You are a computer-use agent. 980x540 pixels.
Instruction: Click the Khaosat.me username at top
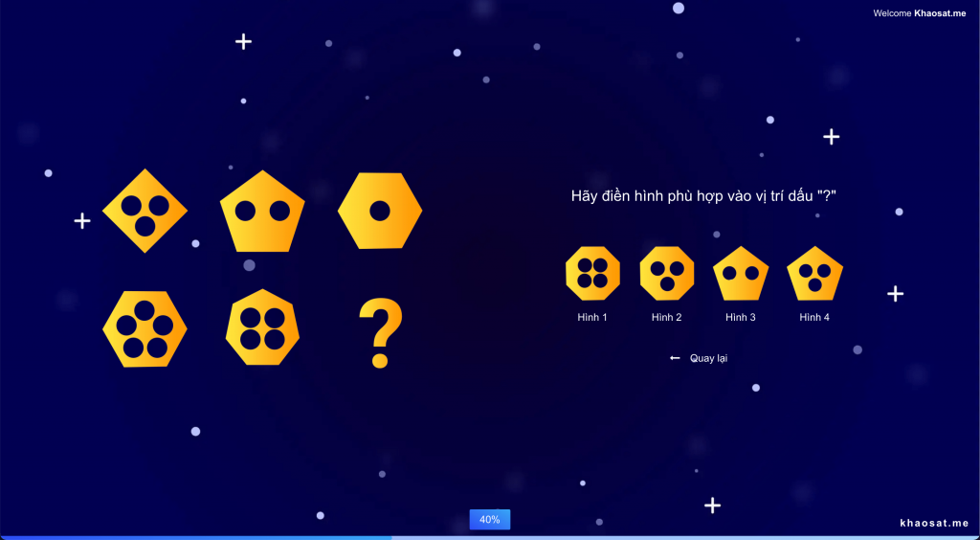940,13
